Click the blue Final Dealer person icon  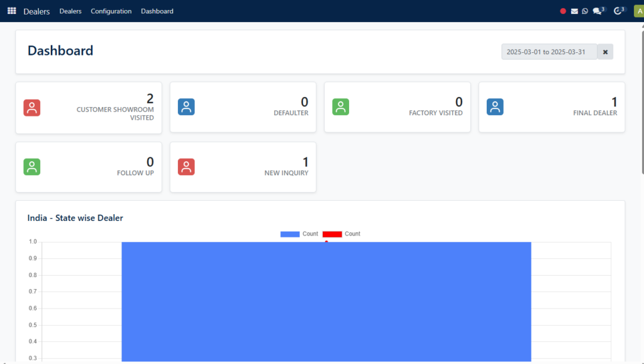click(x=495, y=107)
